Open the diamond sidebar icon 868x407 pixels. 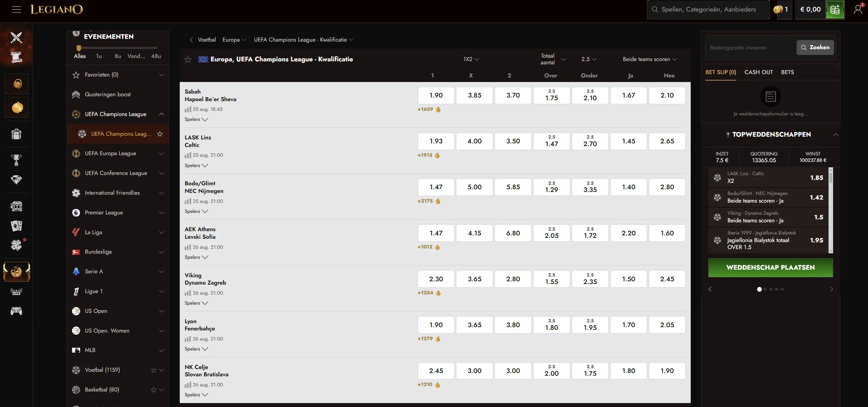click(16, 180)
